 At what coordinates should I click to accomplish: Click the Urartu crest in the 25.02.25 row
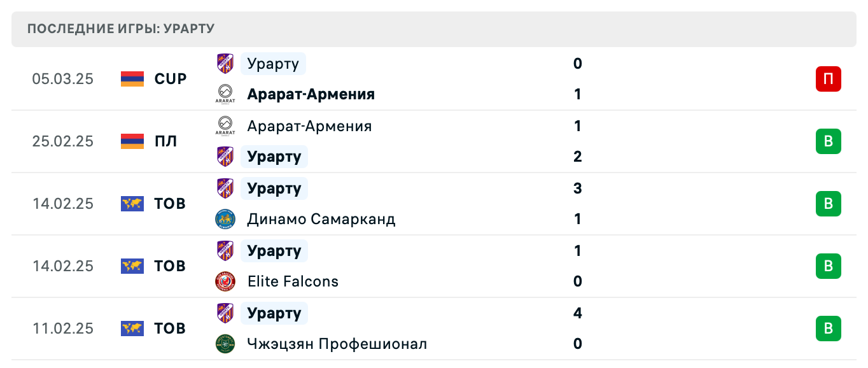(x=225, y=157)
